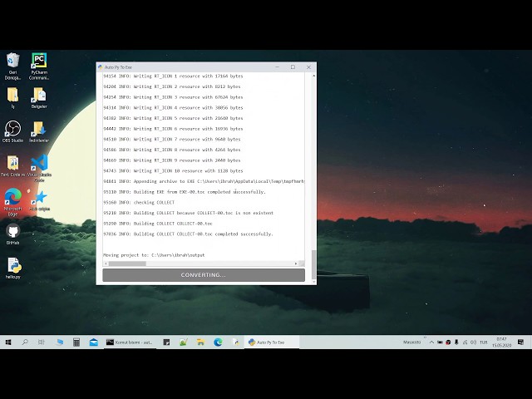Click the "RT_ICON 1 resource" log line
Screen dimensions: 532x399
(173, 76)
